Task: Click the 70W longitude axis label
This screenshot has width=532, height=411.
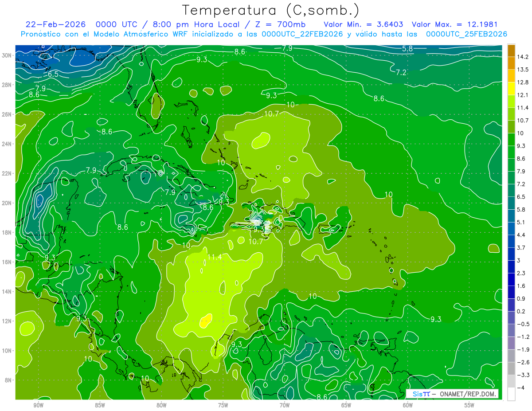Action: 285,405
